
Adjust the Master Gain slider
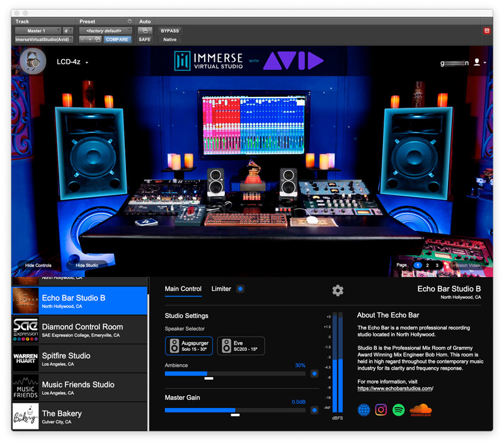(x=235, y=410)
